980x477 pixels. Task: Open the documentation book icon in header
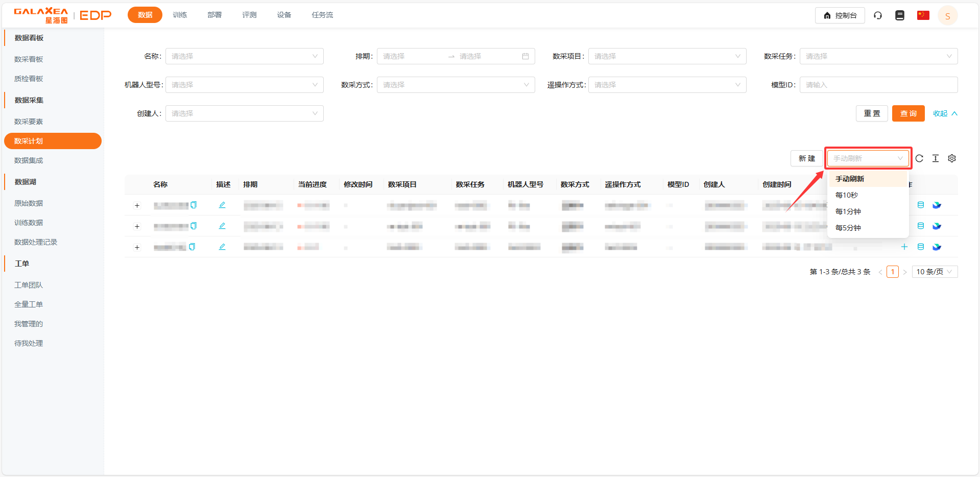pyautogui.click(x=900, y=15)
